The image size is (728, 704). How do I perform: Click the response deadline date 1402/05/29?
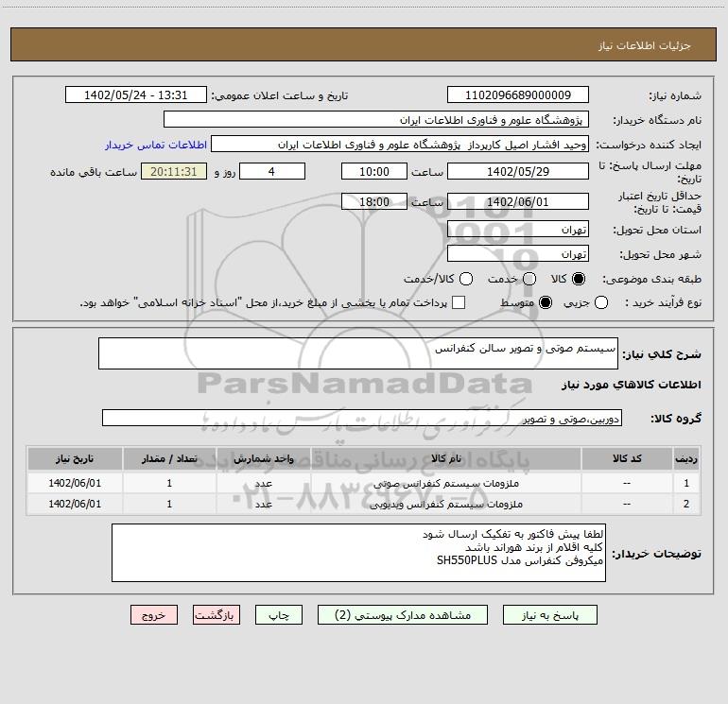tap(518, 171)
